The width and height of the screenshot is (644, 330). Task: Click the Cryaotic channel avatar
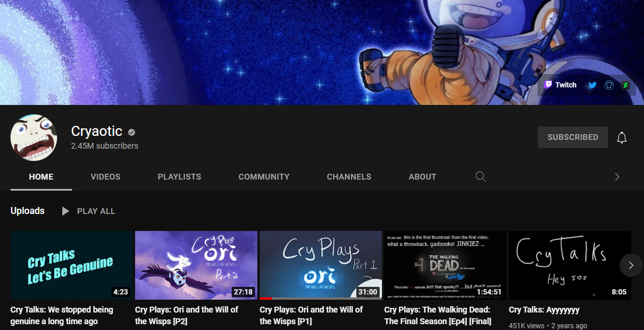coord(34,138)
